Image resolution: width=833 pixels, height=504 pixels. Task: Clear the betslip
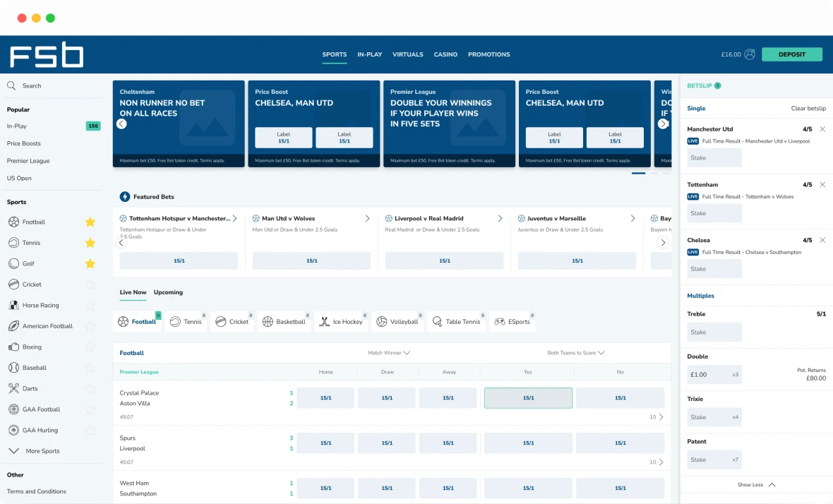tap(808, 108)
